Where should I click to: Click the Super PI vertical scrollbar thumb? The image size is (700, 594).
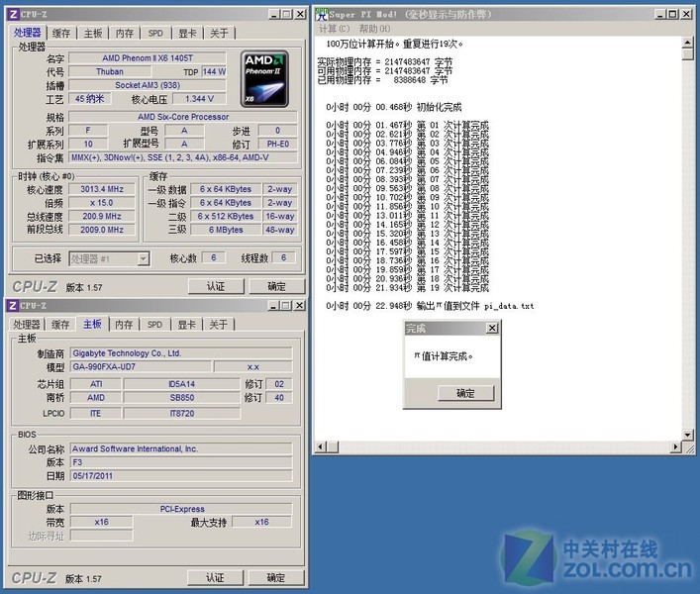[x=687, y=54]
